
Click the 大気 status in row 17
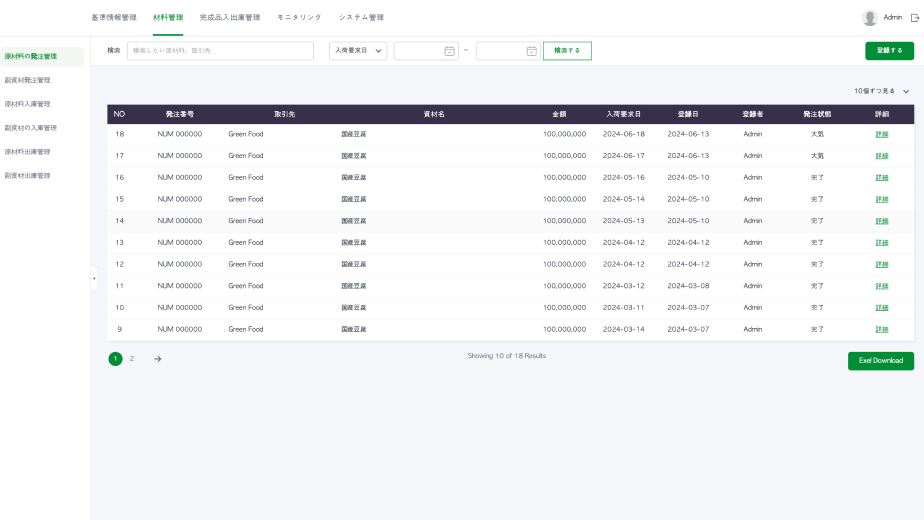point(817,156)
